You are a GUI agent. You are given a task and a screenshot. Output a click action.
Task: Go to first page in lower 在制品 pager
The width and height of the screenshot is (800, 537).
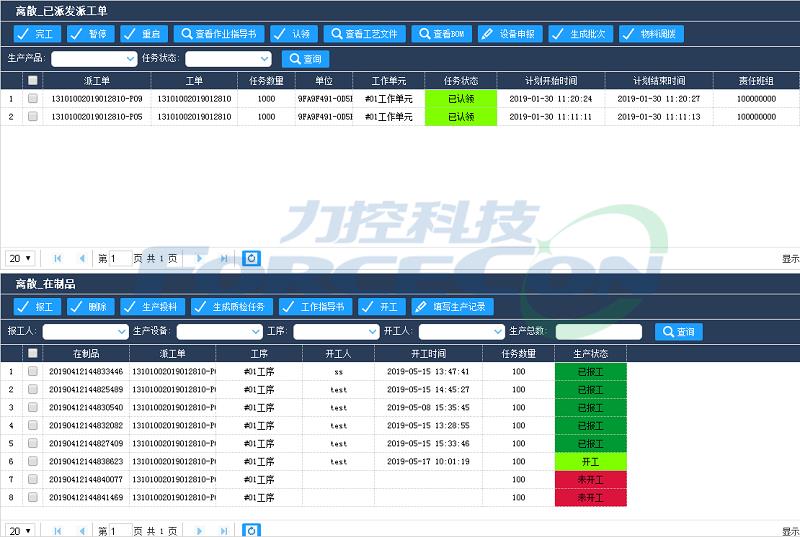(58, 531)
